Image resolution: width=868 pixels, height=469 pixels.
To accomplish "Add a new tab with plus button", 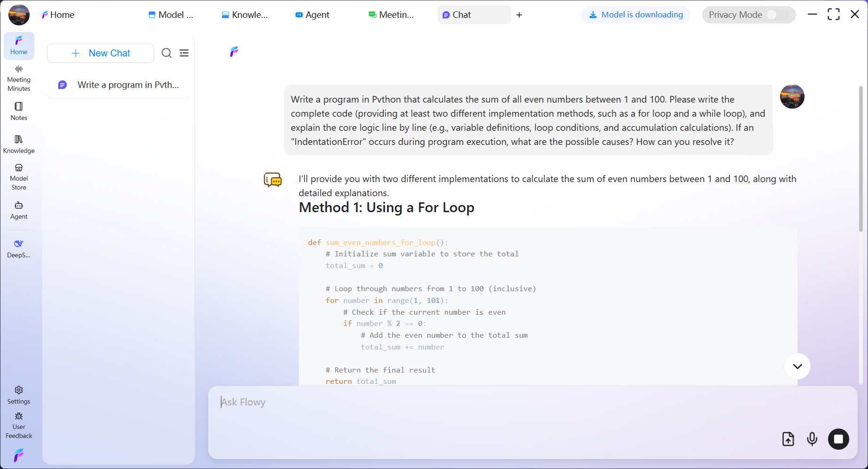I will pos(519,15).
